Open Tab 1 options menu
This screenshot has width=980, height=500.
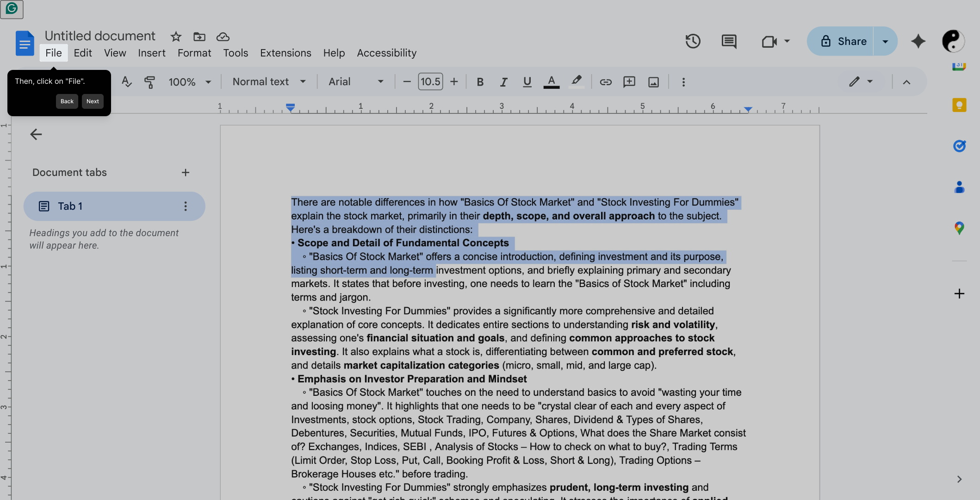click(x=186, y=206)
